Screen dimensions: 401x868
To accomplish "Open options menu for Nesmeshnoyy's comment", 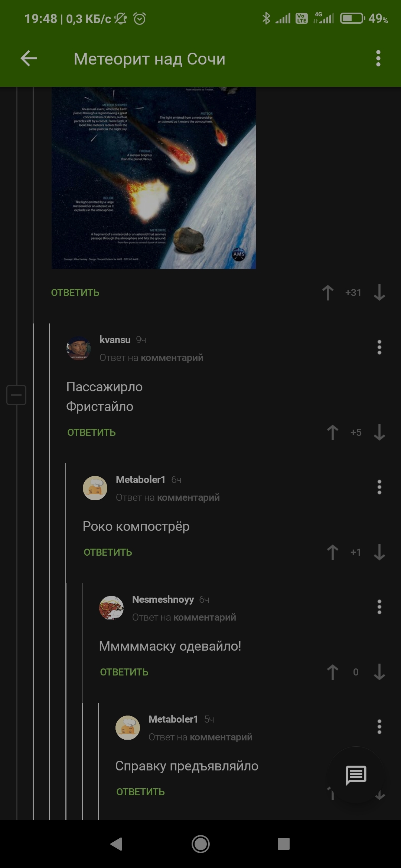I will (x=379, y=607).
